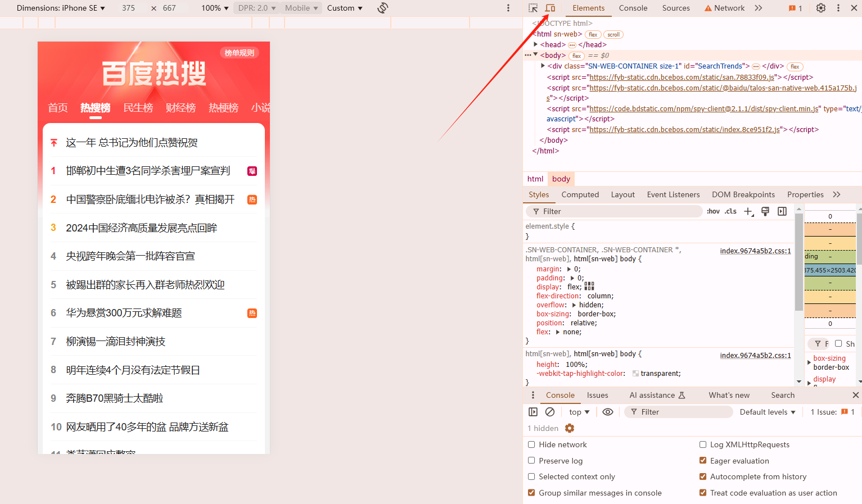
Task: Click the ellipsis badge inside head tag
Action: coord(572,45)
